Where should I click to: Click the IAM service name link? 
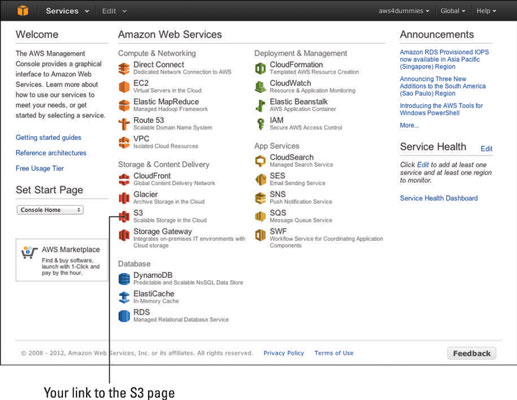[277, 120]
